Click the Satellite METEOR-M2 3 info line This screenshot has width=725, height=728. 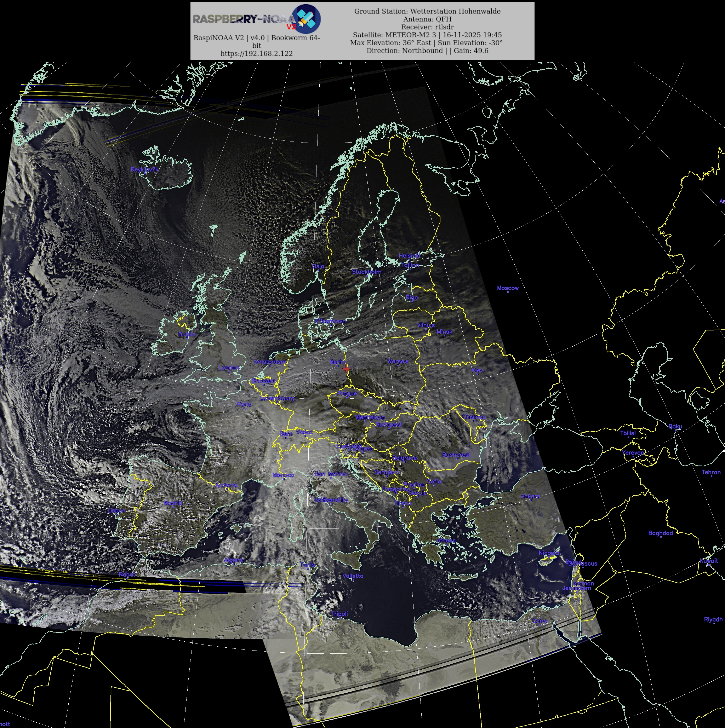[427, 35]
